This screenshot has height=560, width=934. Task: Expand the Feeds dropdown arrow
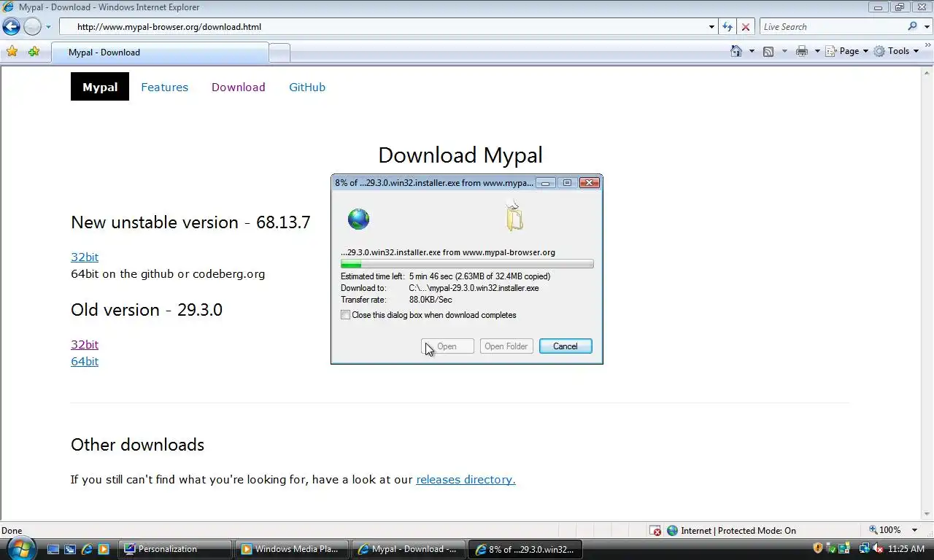pos(784,51)
